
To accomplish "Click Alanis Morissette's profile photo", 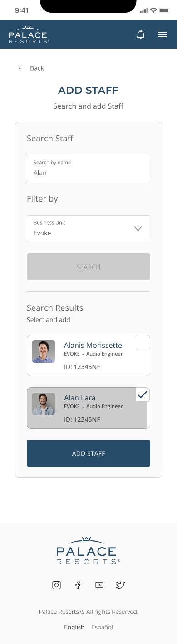I will [44, 351].
